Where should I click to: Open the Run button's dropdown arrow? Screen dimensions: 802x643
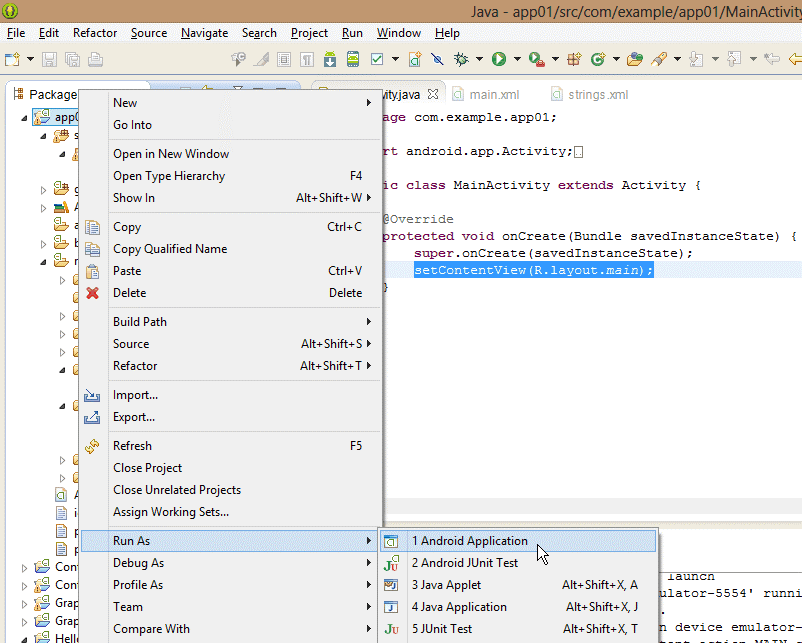515,60
